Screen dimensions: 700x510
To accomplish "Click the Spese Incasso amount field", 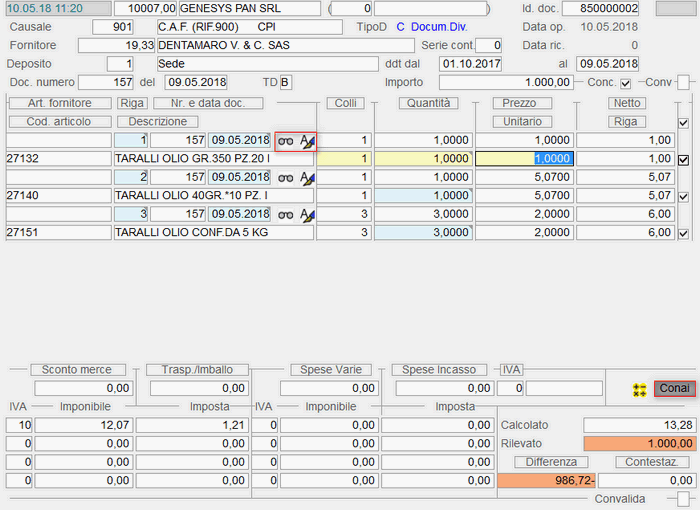I will click(x=444, y=389).
